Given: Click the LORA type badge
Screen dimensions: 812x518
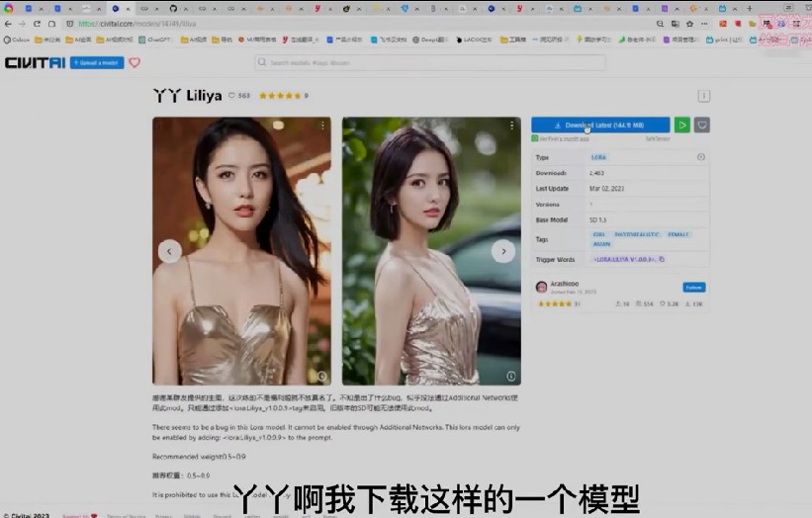Looking at the screenshot, I should click(x=599, y=157).
